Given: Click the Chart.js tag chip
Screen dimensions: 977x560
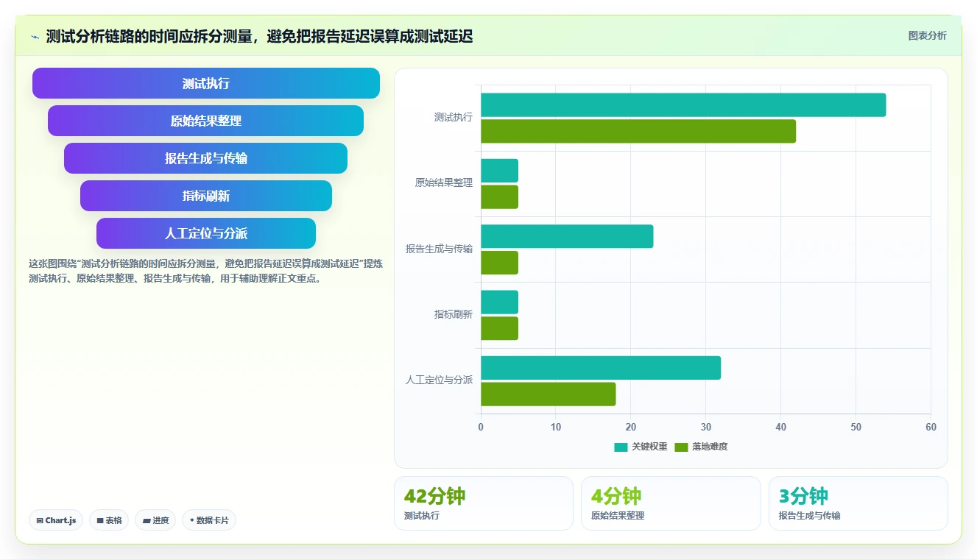Looking at the screenshot, I should point(56,520).
